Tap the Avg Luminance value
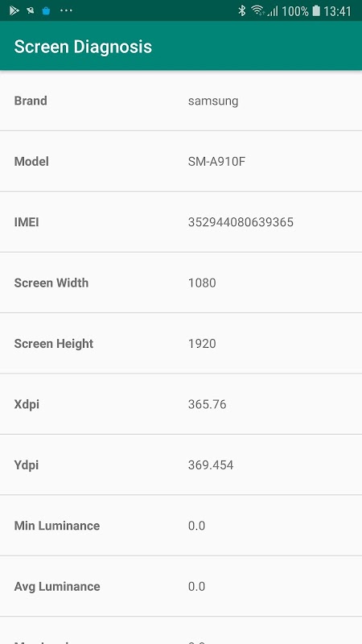The height and width of the screenshot is (644, 362). 196,586
